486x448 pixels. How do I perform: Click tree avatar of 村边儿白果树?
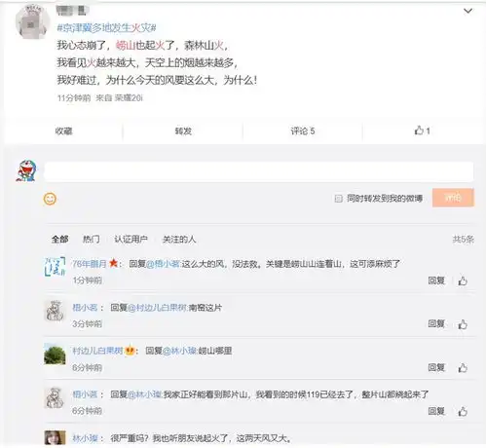point(55,354)
